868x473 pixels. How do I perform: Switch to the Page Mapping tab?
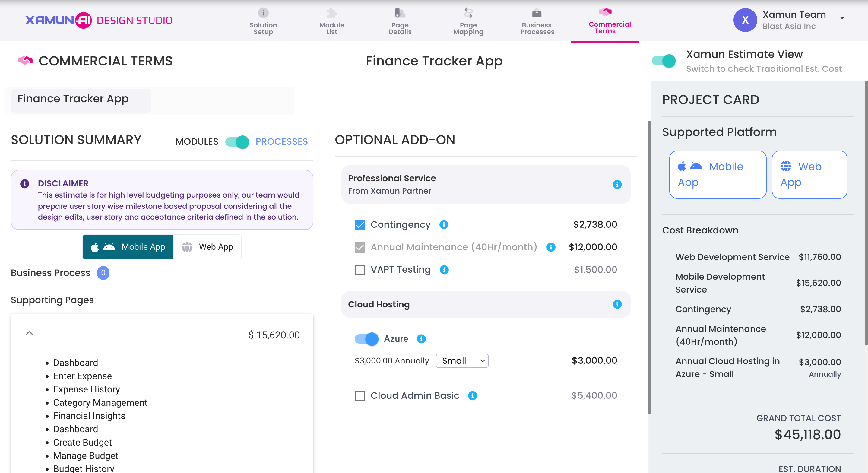(x=468, y=22)
